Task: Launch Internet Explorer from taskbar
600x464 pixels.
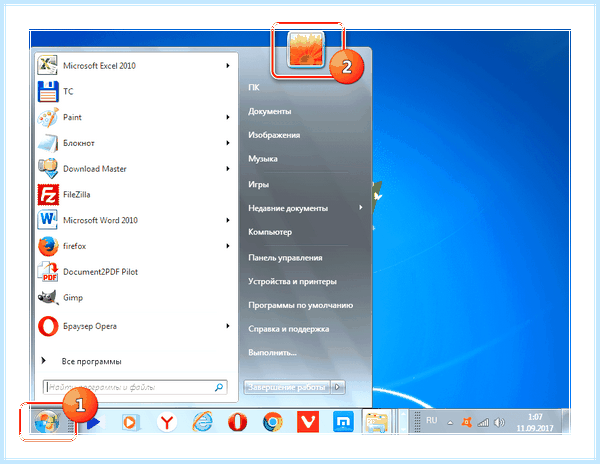Action: pos(202,422)
